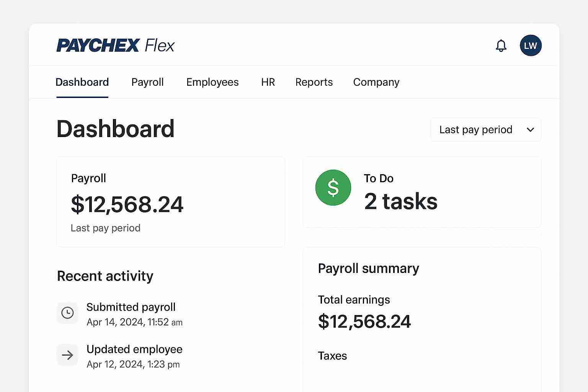The image size is (588, 392).
Task: Navigate to the HR menu item
Action: coord(268,82)
